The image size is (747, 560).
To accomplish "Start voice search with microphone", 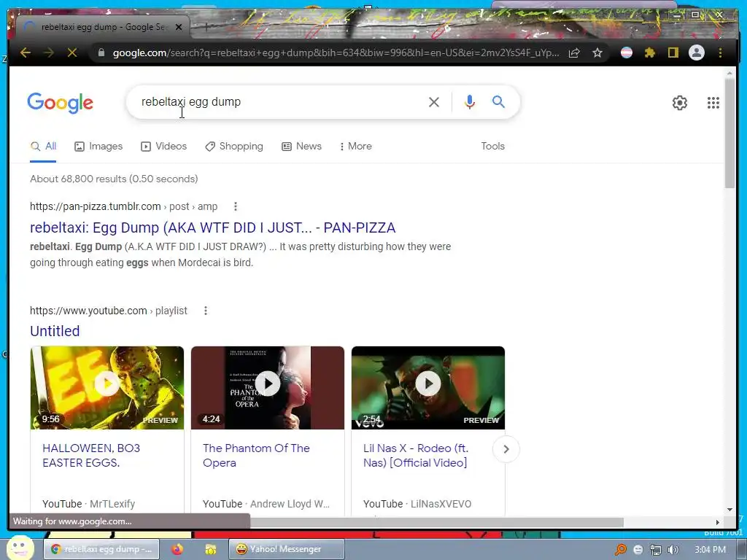I will [x=469, y=102].
